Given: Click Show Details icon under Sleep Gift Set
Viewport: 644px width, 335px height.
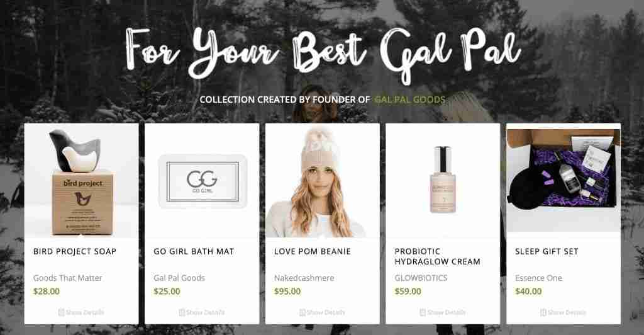Looking at the screenshot, I should (x=543, y=312).
